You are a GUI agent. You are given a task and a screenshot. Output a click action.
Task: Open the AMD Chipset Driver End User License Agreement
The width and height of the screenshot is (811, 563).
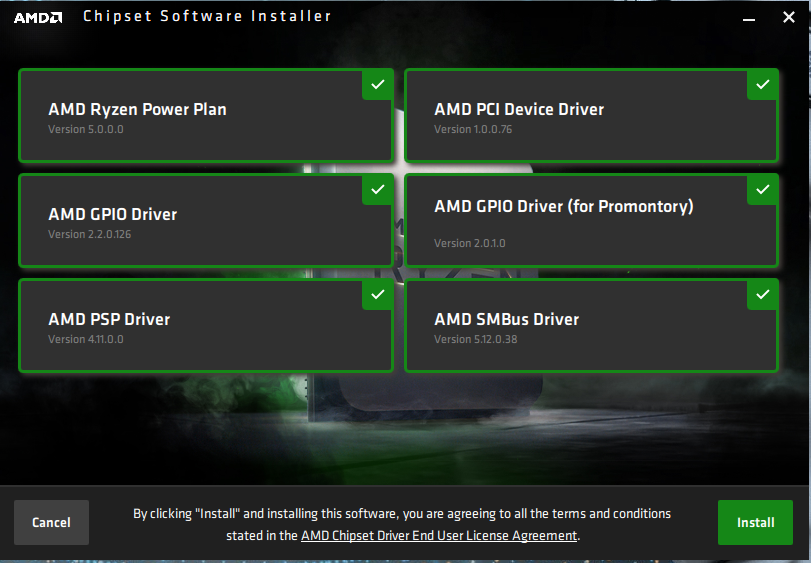(x=439, y=536)
